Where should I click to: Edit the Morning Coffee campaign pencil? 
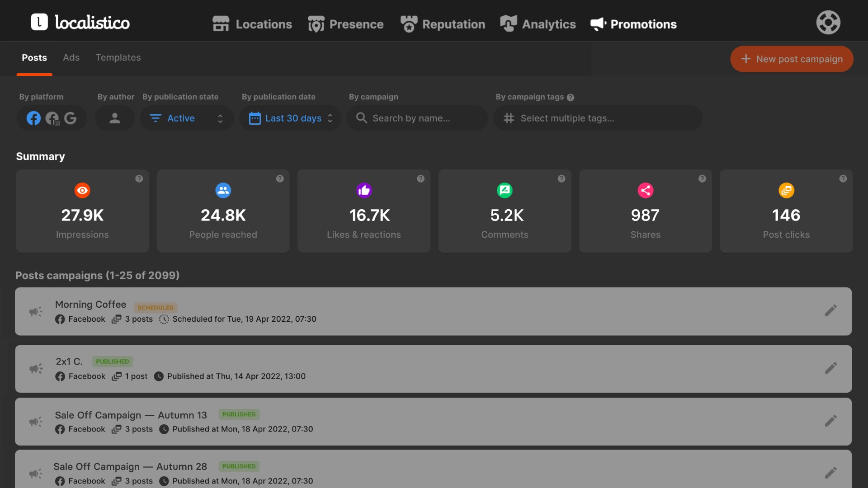tap(830, 311)
